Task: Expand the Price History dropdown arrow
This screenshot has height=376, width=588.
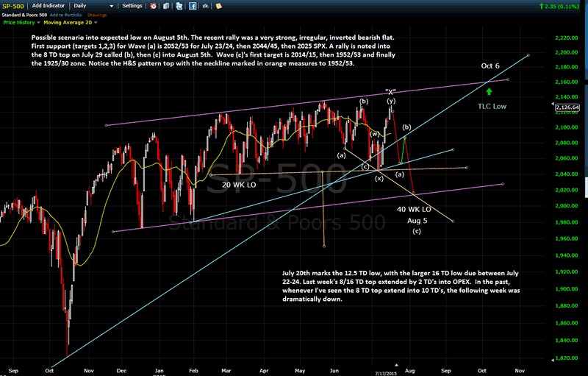Action: pos(39,23)
